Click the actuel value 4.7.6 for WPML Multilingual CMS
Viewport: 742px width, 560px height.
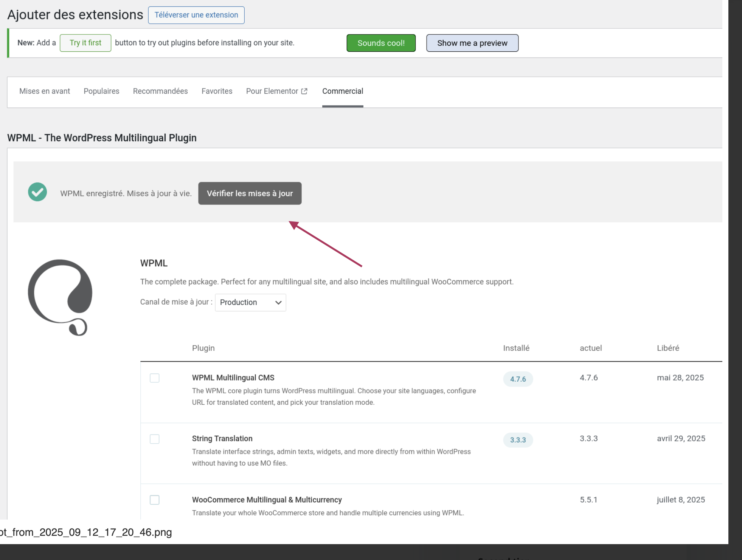589,377
